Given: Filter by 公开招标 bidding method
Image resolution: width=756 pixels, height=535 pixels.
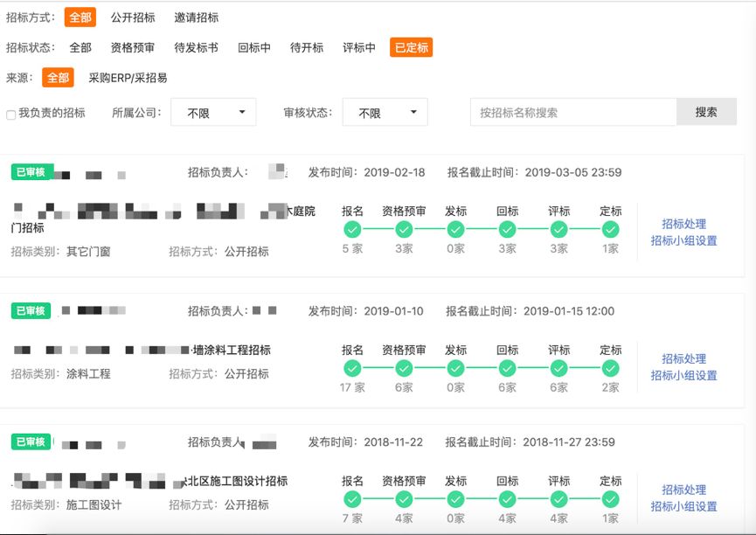Looking at the screenshot, I should click(x=133, y=17).
